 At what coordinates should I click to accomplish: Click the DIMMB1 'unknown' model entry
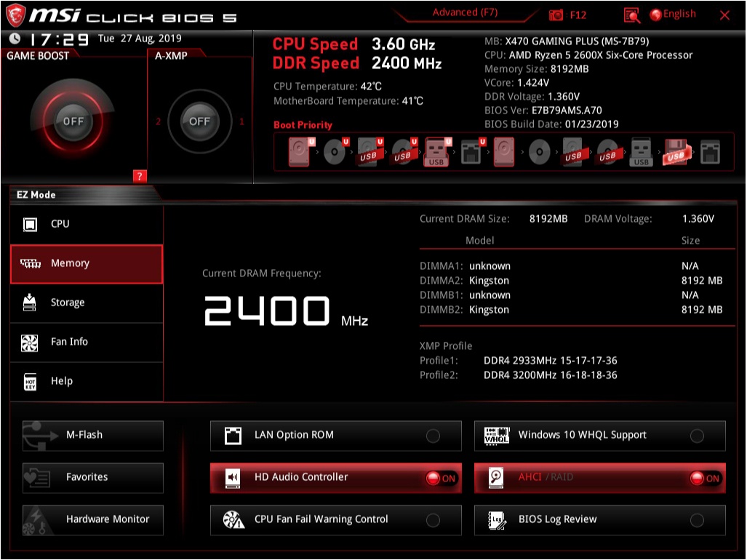coord(490,295)
